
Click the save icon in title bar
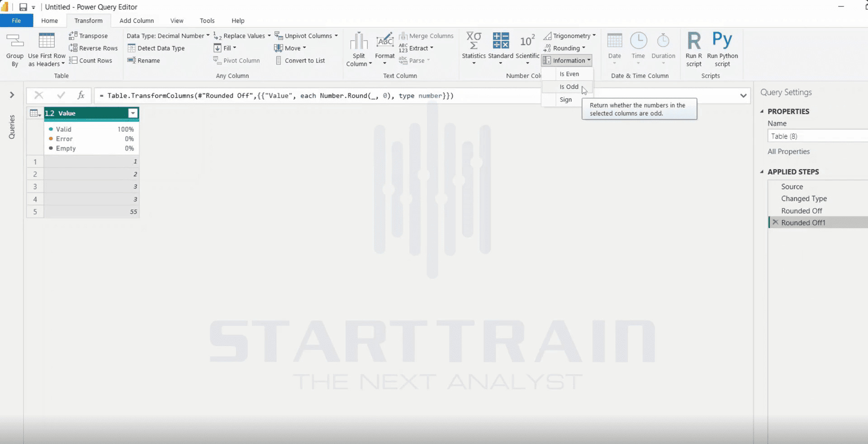point(23,7)
